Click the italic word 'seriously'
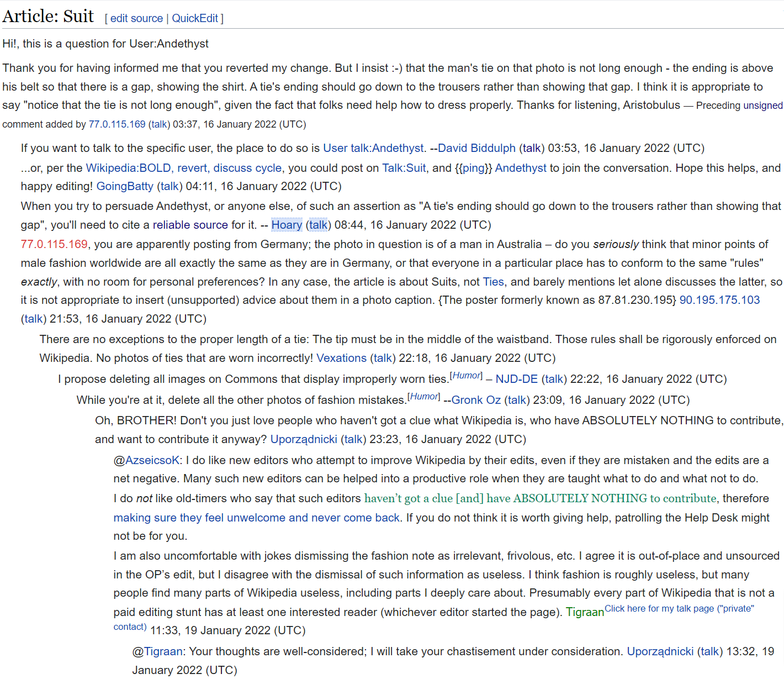 point(616,244)
